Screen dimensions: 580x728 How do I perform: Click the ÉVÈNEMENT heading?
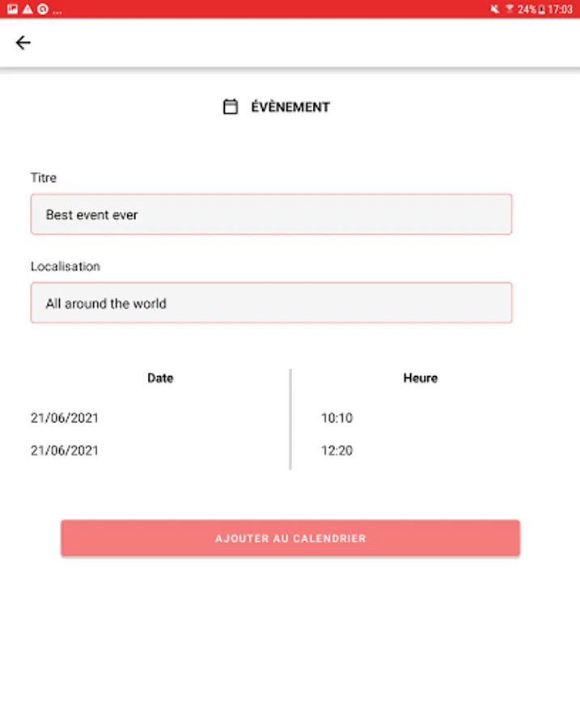click(x=289, y=106)
